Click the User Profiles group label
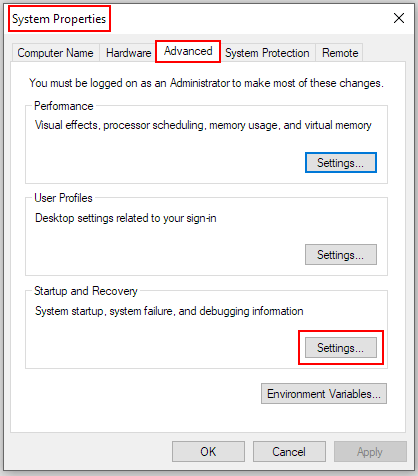 point(63,198)
